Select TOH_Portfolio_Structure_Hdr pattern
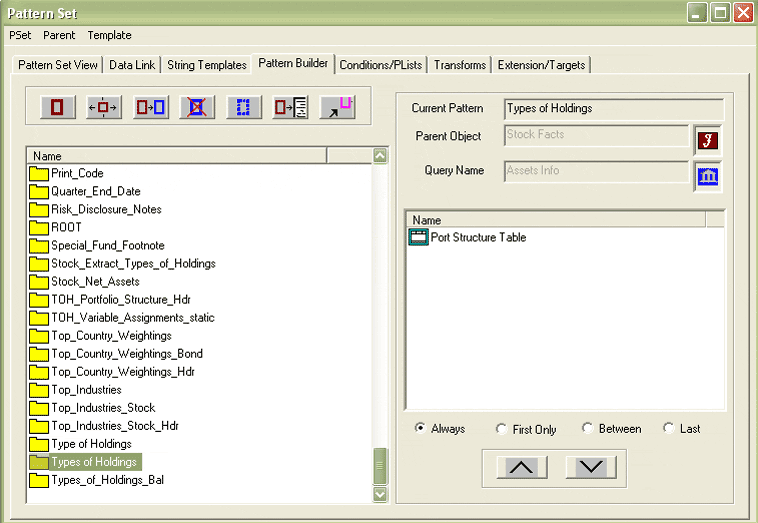The width and height of the screenshot is (758, 523). [x=121, y=300]
